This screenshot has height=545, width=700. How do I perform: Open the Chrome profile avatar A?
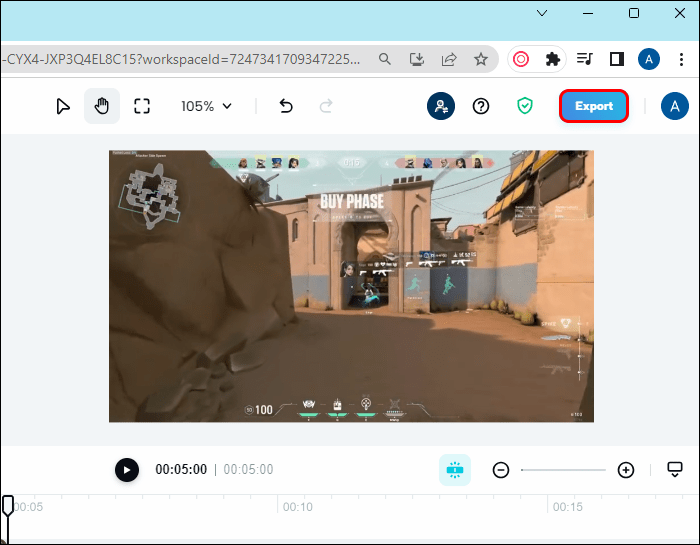(649, 59)
